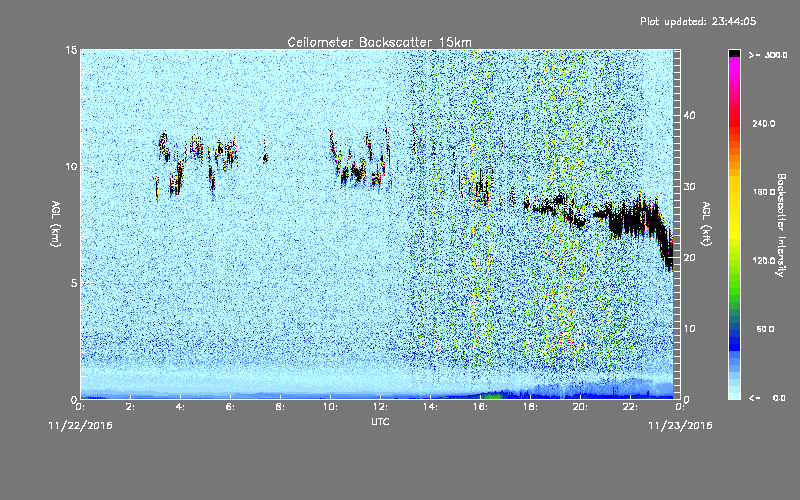Screen dimensions: 800x500
Task: Click the "Backscatter Intensity" colorbar label
Action: (x=781, y=225)
